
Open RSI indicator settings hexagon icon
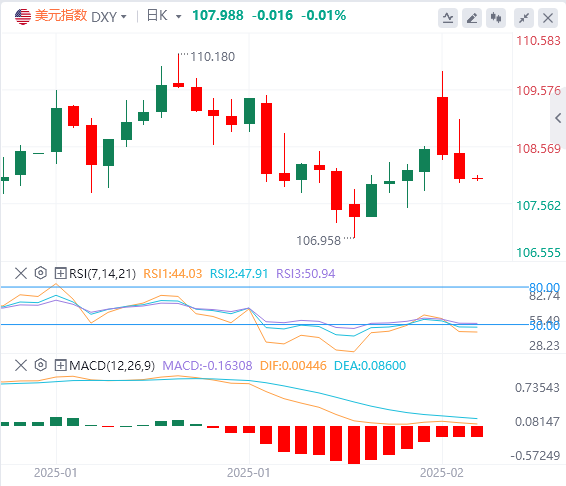[x=41, y=273]
